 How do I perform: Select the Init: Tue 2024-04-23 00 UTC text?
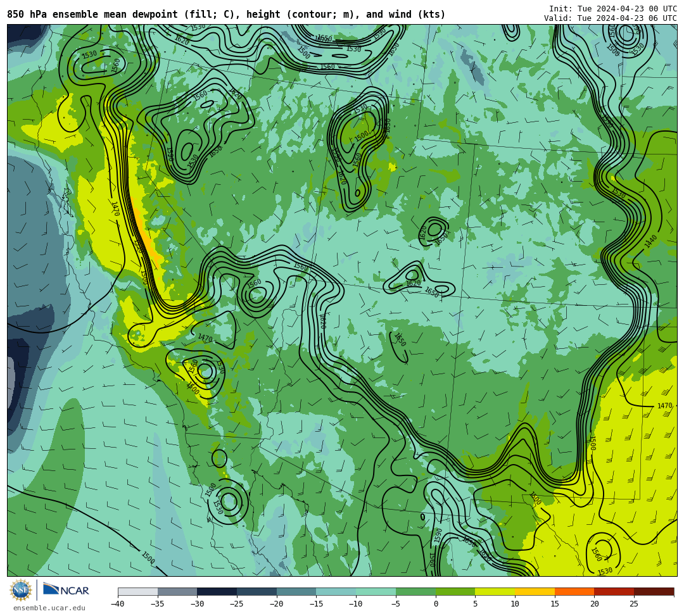point(613,9)
